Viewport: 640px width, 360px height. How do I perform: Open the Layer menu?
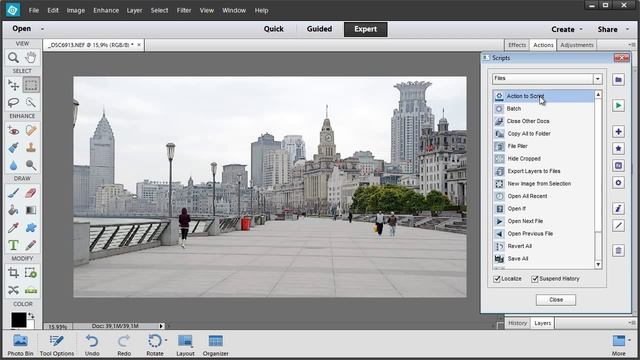click(x=134, y=10)
